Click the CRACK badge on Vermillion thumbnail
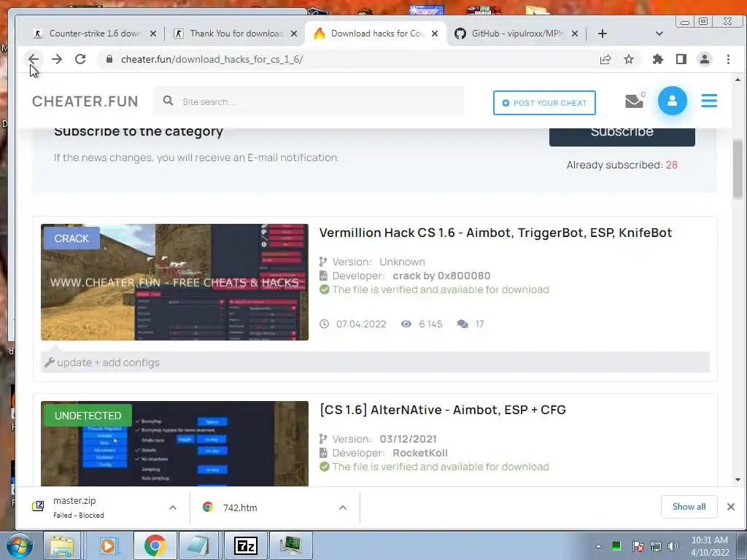The height and width of the screenshot is (560, 747). pos(71,238)
